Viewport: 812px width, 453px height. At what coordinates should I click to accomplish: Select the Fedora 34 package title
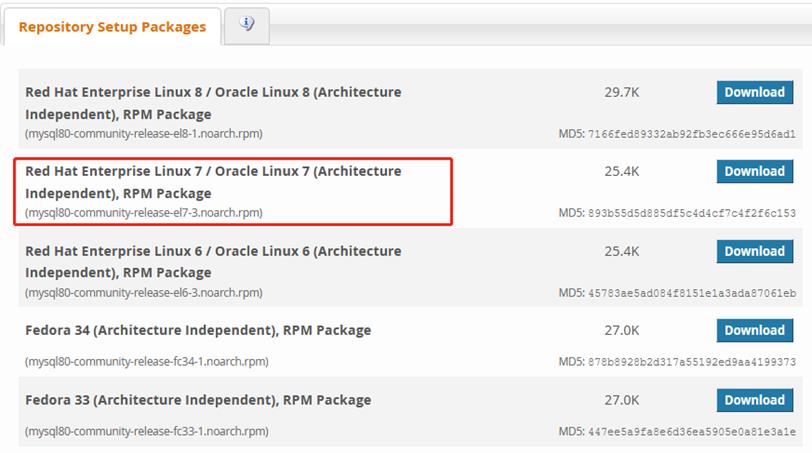(x=198, y=330)
